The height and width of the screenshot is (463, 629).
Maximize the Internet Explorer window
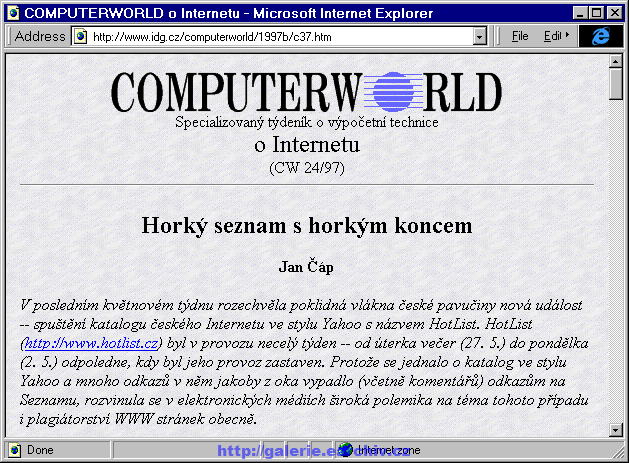[x=596, y=13]
